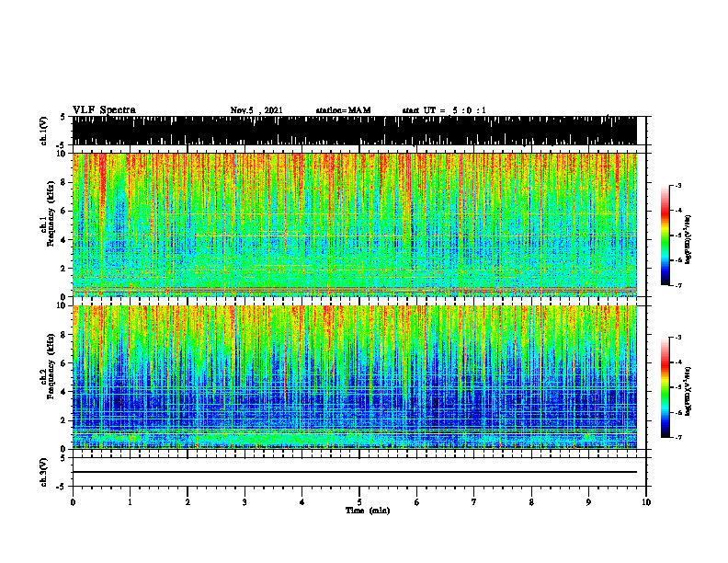Click the color scale bar beside the ch.2 spectrogram
The image size is (728, 563).
click(665, 387)
